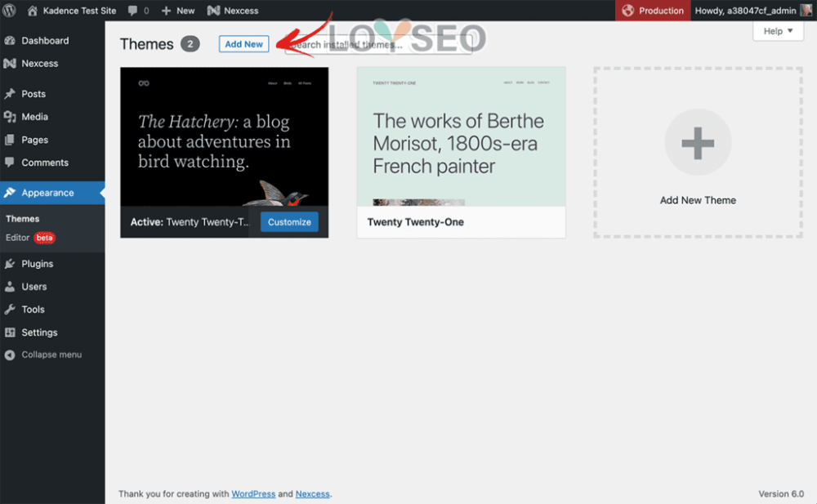Viewport: 817px width, 504px height.
Task: Open Settings in the sidebar
Action: tap(39, 332)
